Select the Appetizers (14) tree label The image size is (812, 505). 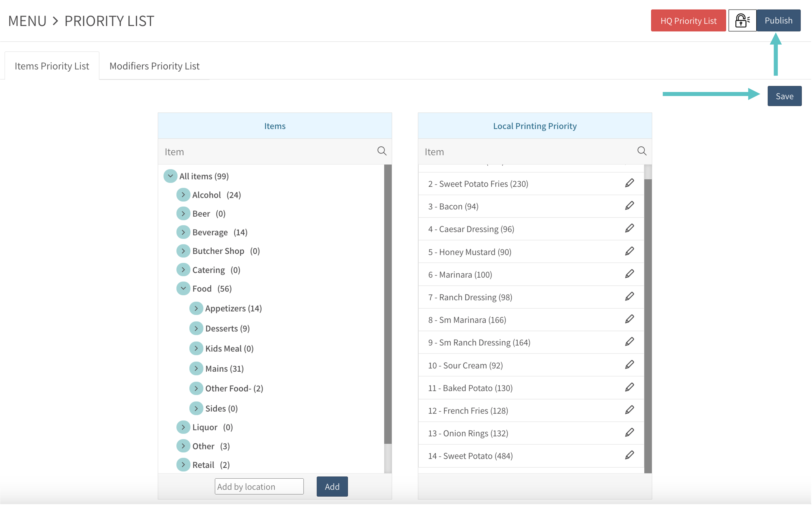(234, 308)
